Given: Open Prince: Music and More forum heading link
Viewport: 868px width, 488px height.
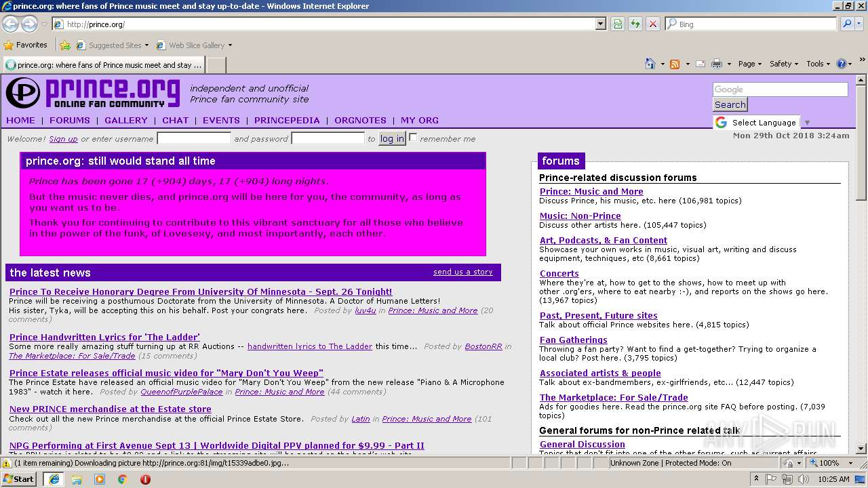Looking at the screenshot, I should click(591, 191).
